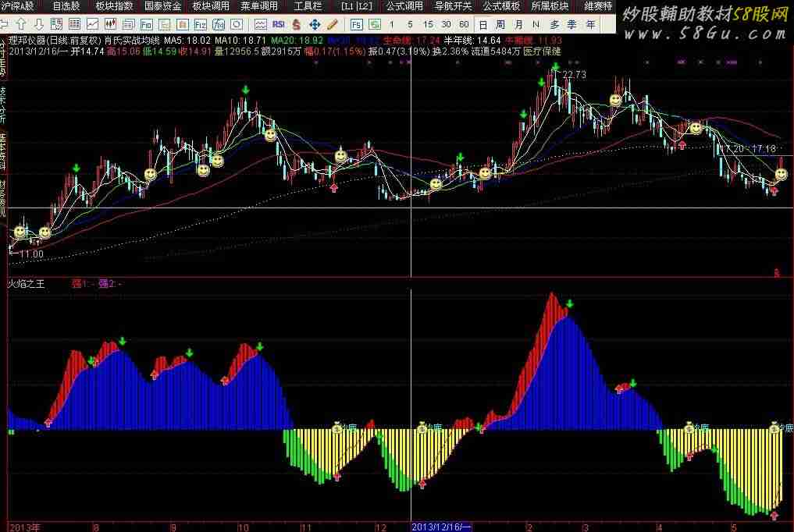This screenshot has height=532, width=794.
Task: Click the up arrow toolbar icon
Action: pyautogui.click(x=21, y=23)
